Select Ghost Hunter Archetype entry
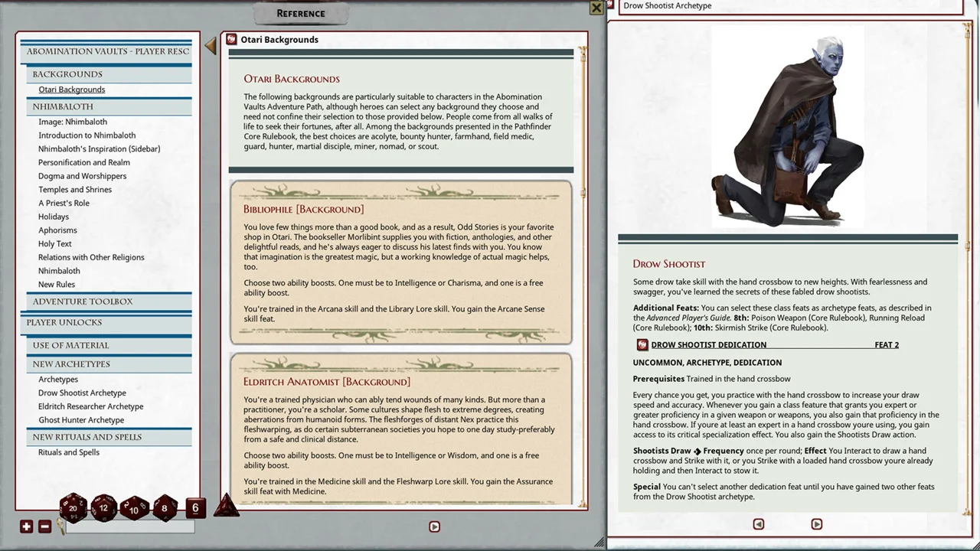 click(81, 420)
